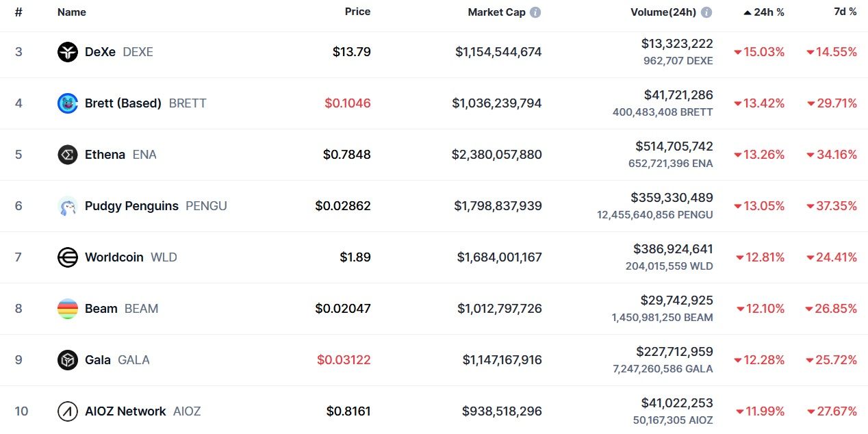Screen dimensions: 868x434
Task: Click Ethena's $514,705,742 volume value
Action: (x=674, y=146)
